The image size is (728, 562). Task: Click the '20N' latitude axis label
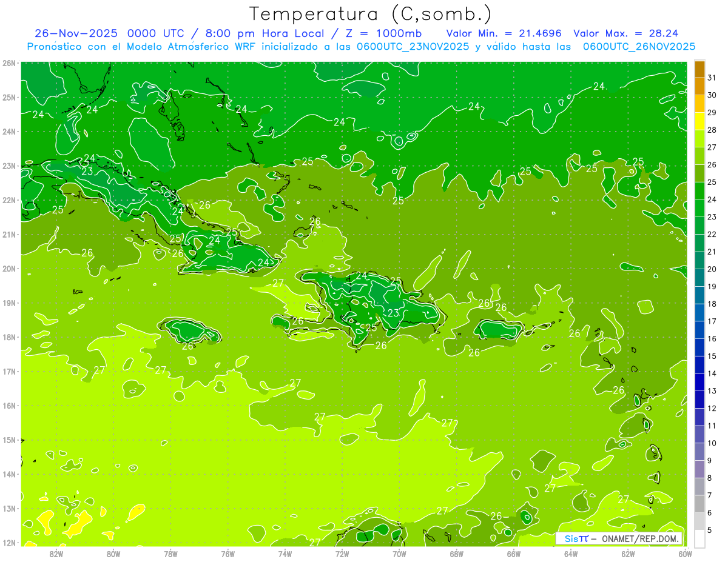point(9,269)
